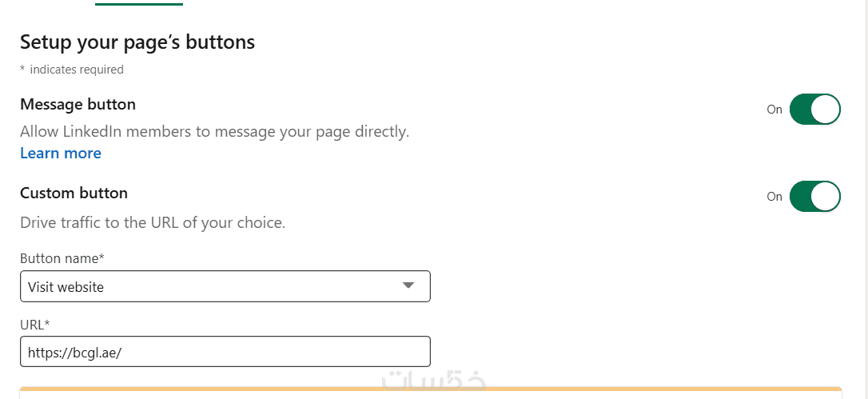Click the Allow LinkedIn members description text

pyautogui.click(x=215, y=132)
